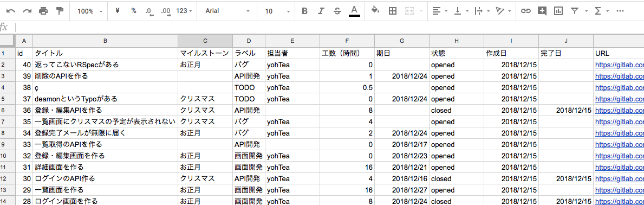Click the select-all corner box
Viewport: 644px width, 205px height.
8,41
